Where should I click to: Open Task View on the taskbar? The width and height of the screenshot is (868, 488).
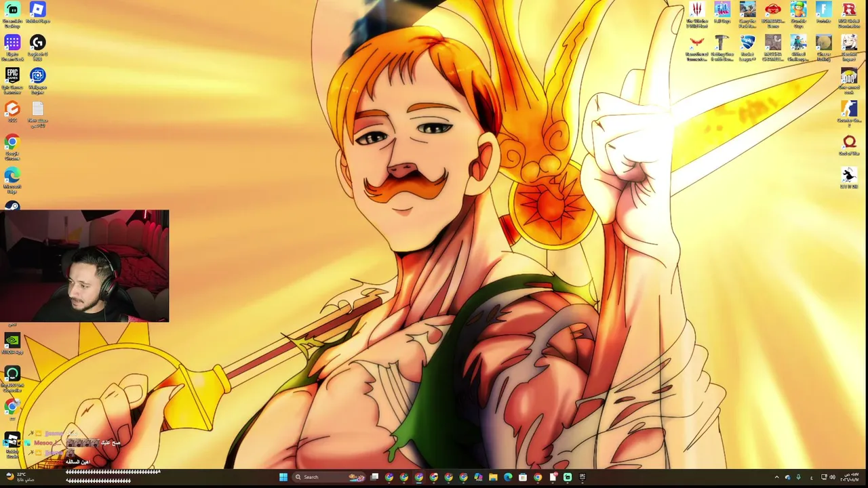(x=374, y=477)
